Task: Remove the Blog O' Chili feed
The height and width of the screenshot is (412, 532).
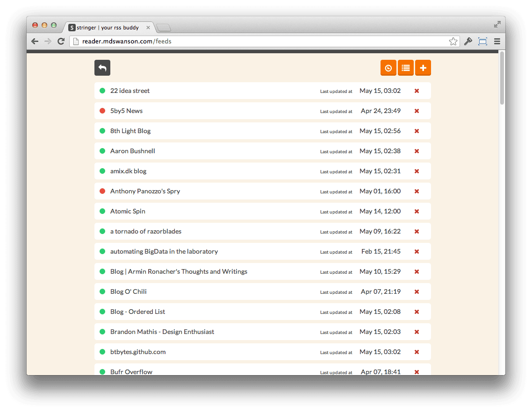Action: (417, 292)
